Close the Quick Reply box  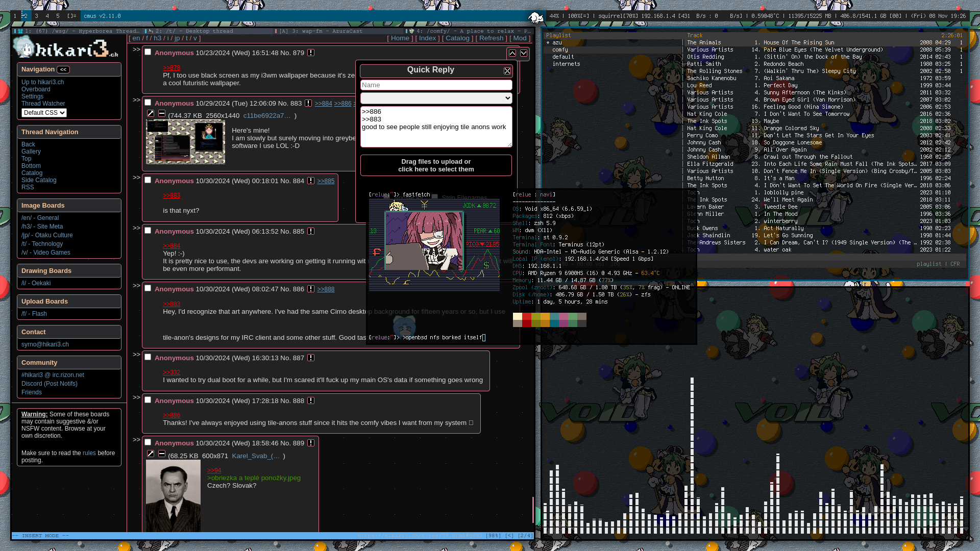coord(507,71)
